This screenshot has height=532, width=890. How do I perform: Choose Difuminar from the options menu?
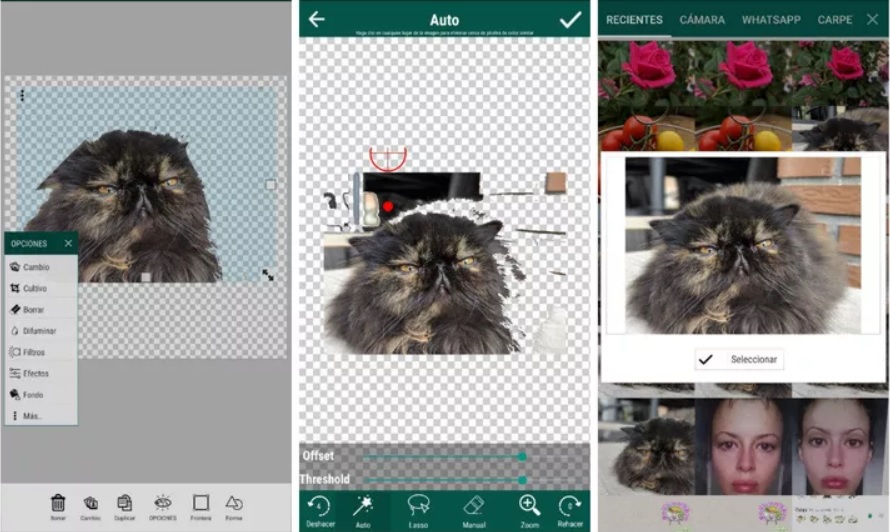click(39, 331)
